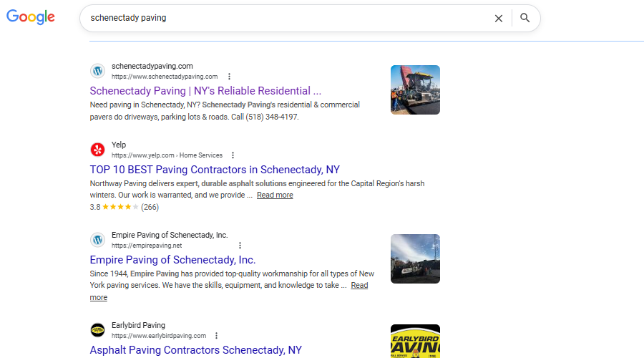This screenshot has height=358, width=644.
Task: Open Schenectady Paving NY's Reliable Residential link
Action: tap(205, 91)
